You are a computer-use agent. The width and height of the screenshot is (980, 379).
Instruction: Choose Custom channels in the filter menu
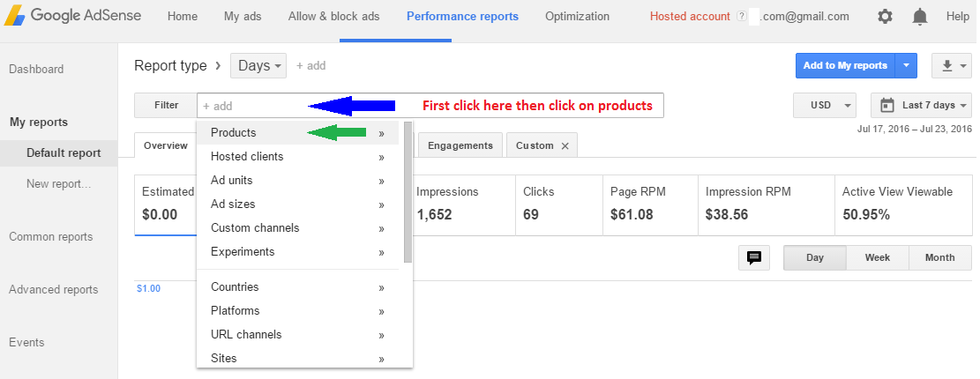(x=297, y=227)
